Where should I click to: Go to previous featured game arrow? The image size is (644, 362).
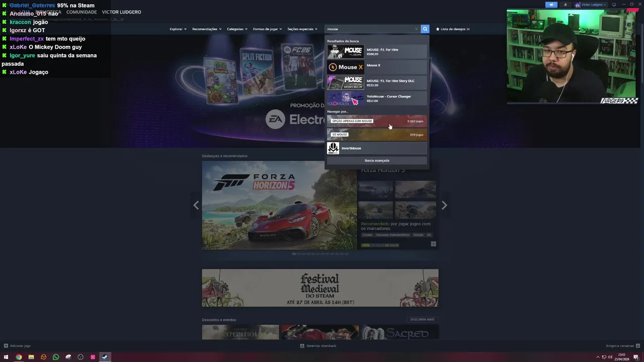click(x=196, y=205)
